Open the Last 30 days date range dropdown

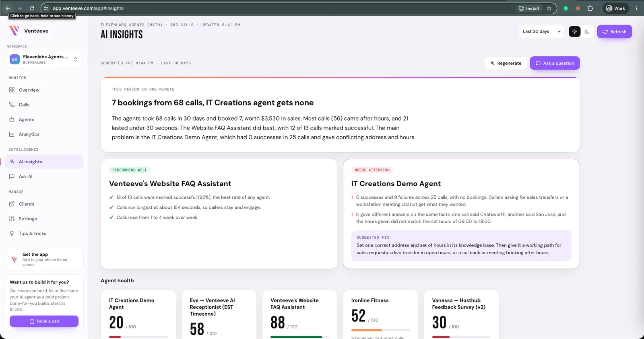point(541,31)
